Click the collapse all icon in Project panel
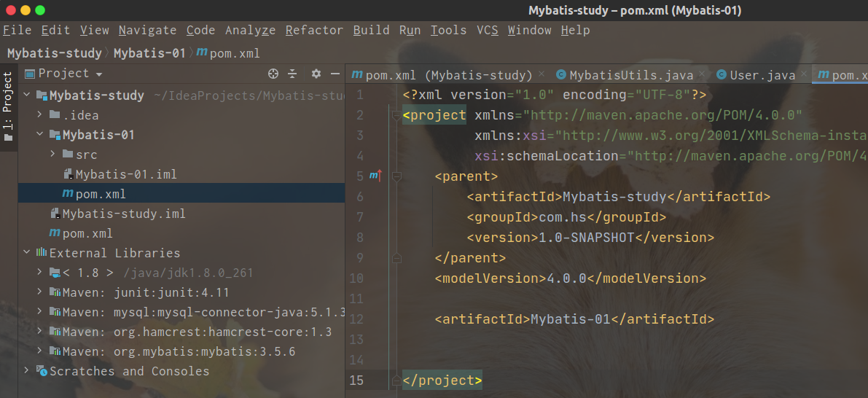868x398 pixels. [x=292, y=74]
